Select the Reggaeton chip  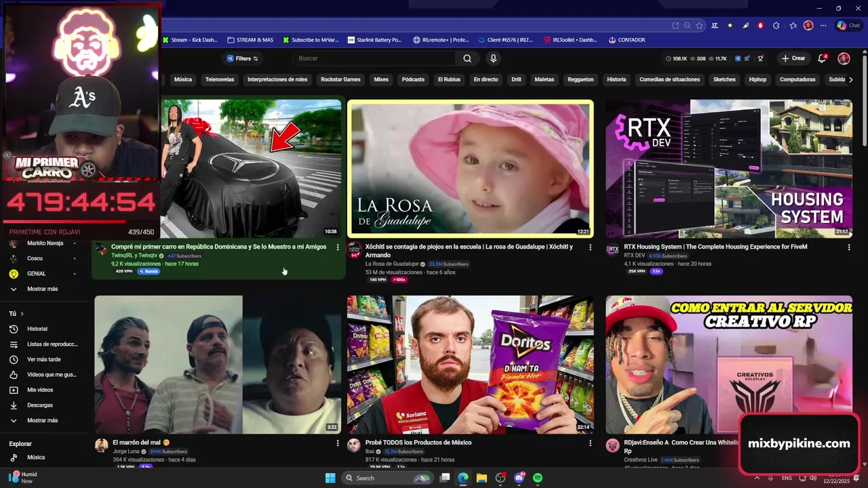click(580, 79)
